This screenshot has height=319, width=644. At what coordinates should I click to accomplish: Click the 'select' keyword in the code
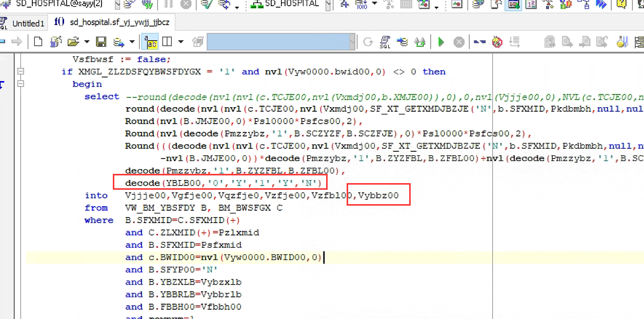102,96
